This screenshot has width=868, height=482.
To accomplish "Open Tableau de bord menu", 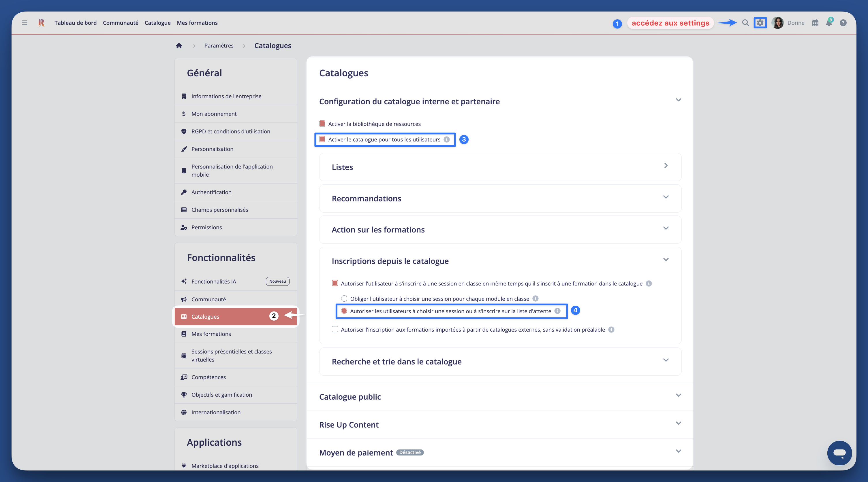I will point(76,23).
